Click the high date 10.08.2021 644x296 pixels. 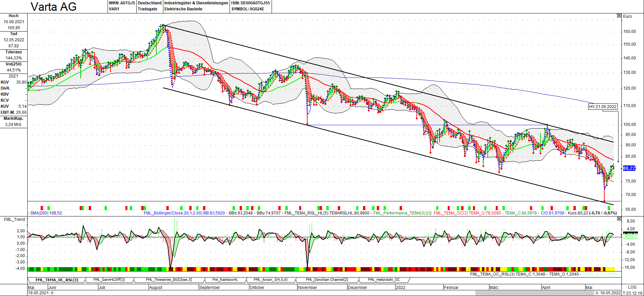(x=14, y=22)
